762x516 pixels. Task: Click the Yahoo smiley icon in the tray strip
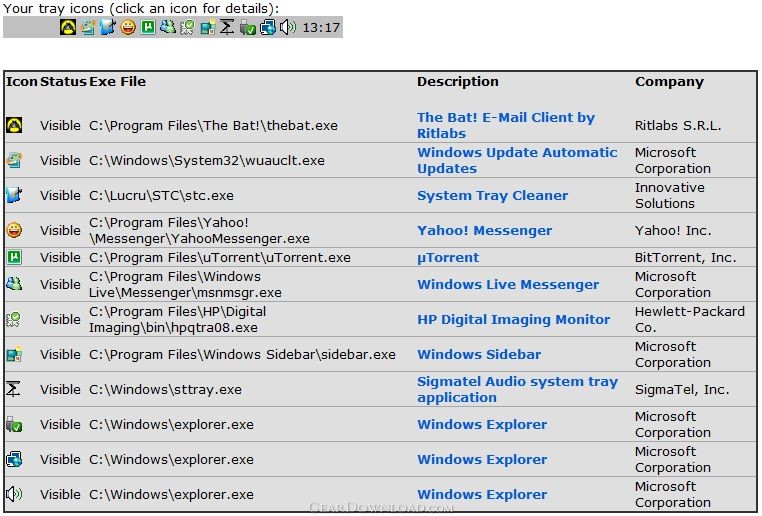pyautogui.click(x=128, y=28)
